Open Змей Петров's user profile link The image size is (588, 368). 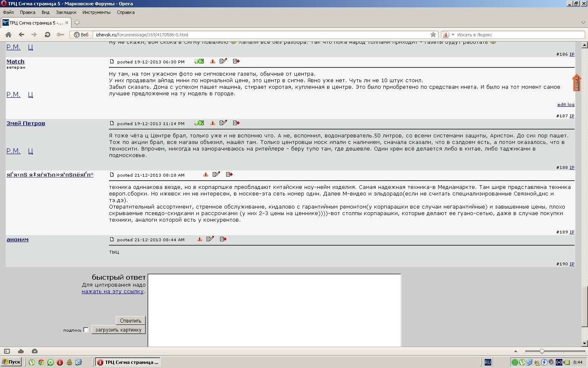click(26, 123)
